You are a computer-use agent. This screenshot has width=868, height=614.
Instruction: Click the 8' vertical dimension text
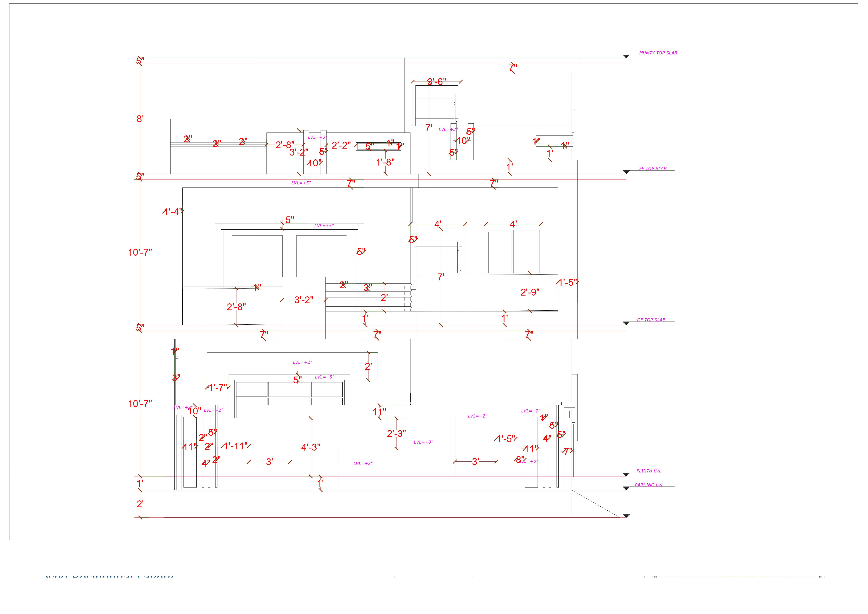pyautogui.click(x=140, y=119)
